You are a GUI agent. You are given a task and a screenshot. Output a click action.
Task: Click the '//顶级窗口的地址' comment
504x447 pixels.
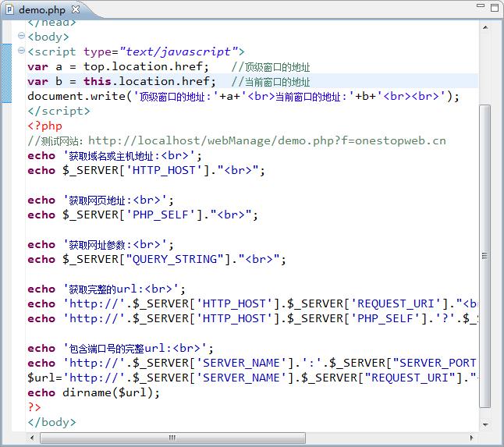point(271,67)
